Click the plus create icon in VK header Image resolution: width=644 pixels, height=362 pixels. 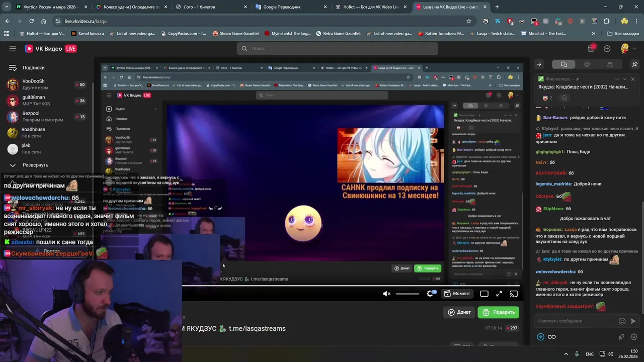tap(607, 49)
